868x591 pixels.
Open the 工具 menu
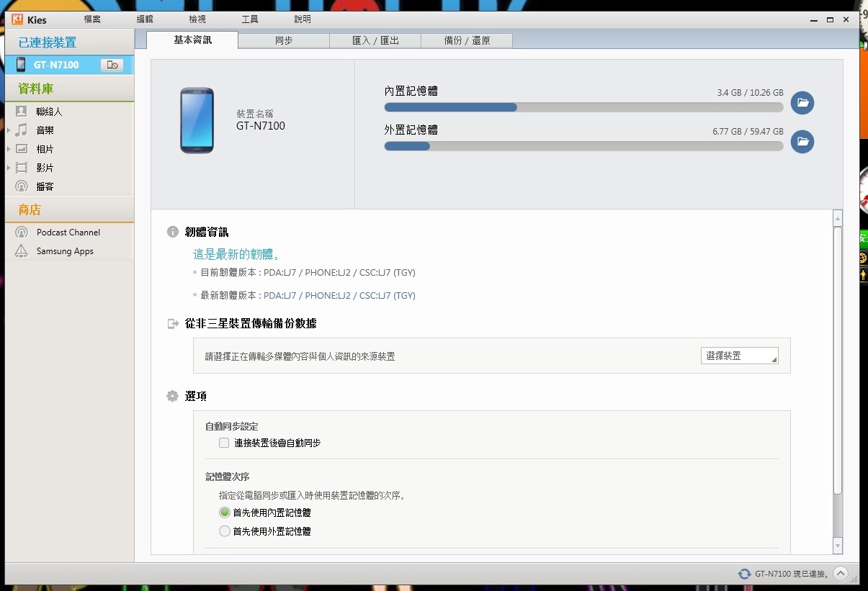point(250,19)
